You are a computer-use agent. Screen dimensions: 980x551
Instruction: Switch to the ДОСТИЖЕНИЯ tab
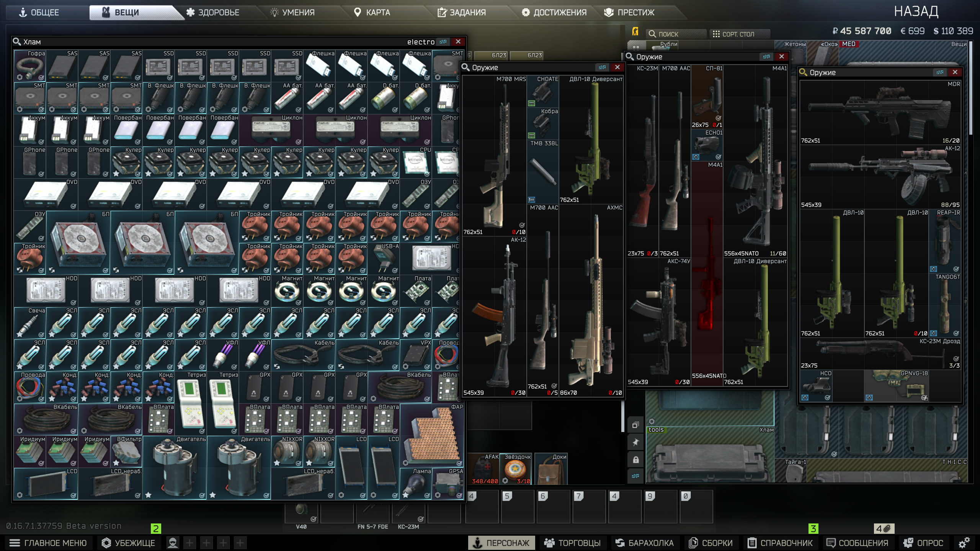554,12
